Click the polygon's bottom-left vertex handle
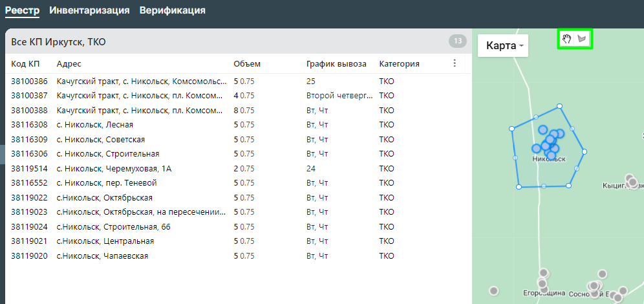Screen dimensions: 644x304 519,187
